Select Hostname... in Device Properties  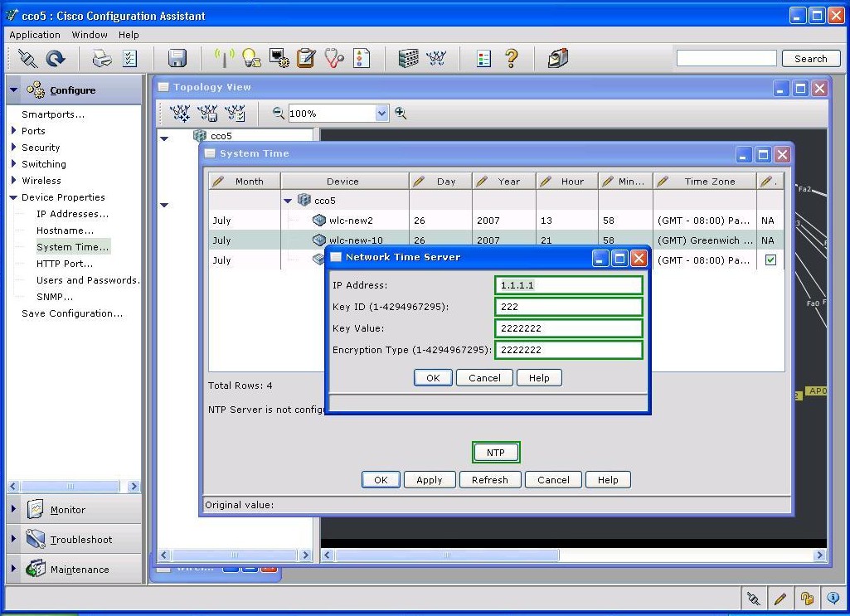pos(65,230)
